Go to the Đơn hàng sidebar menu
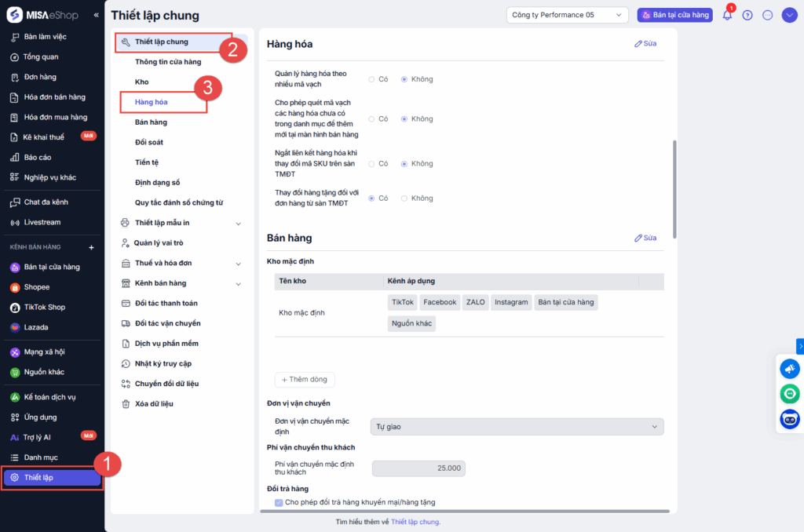 coord(40,77)
